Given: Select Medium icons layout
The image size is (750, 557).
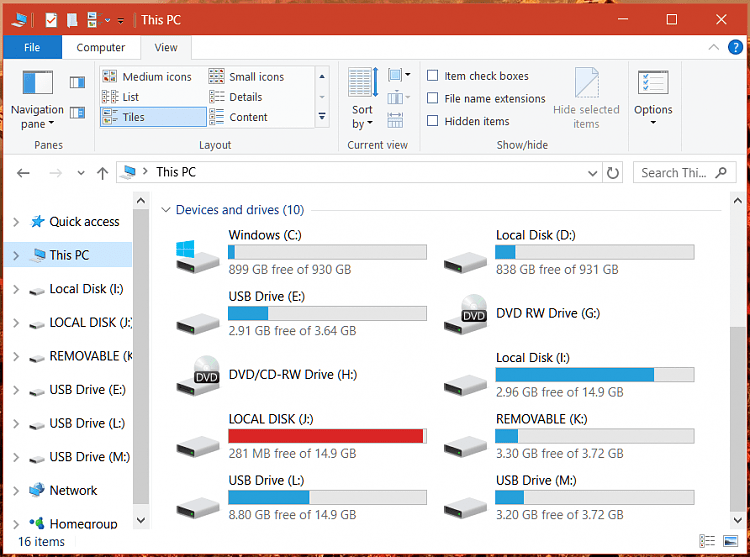Looking at the screenshot, I should coord(147,76).
